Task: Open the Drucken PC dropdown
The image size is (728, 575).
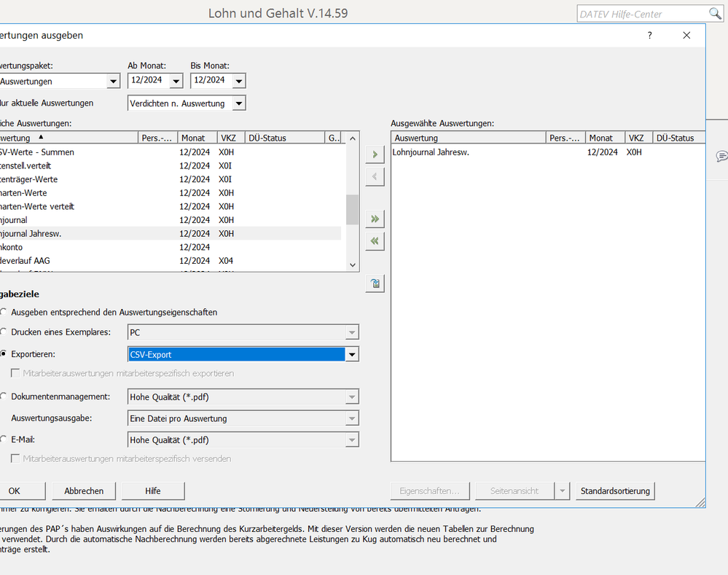Action: pos(352,332)
